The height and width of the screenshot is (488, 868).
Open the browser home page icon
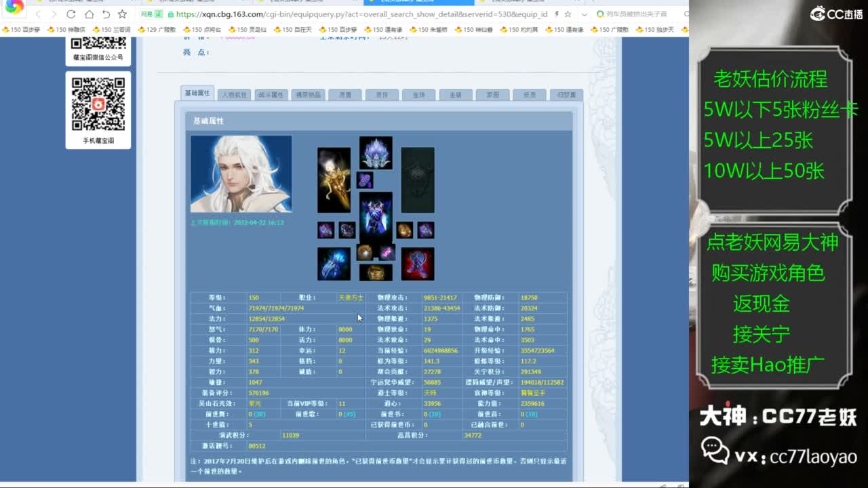[x=89, y=14]
